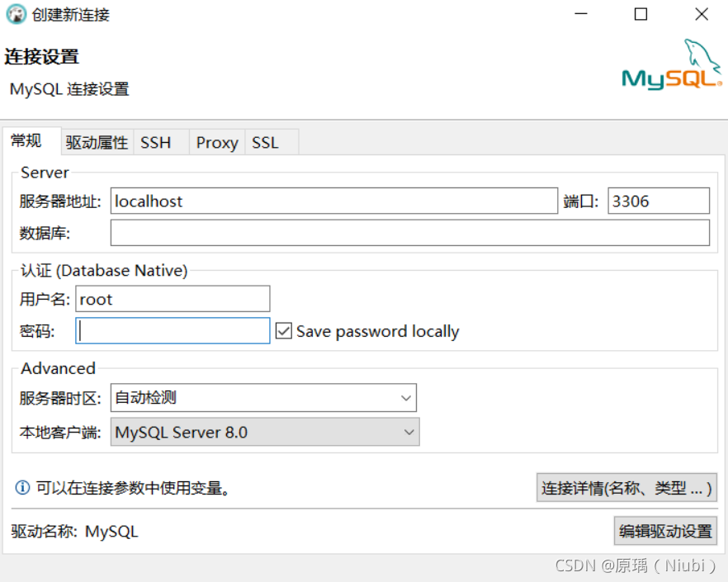The height and width of the screenshot is (582, 728).
Task: Minimize the 创建新连接 window
Action: pyautogui.click(x=581, y=14)
